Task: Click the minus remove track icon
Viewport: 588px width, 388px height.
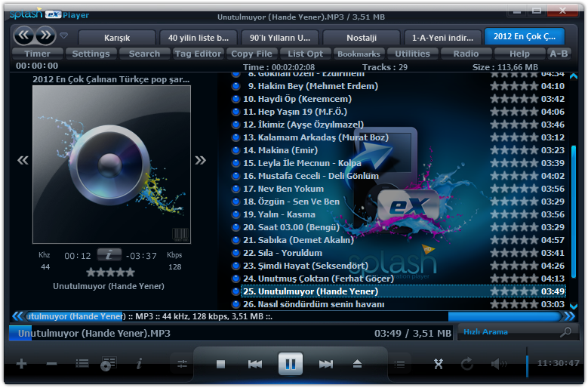Action: click(x=51, y=364)
